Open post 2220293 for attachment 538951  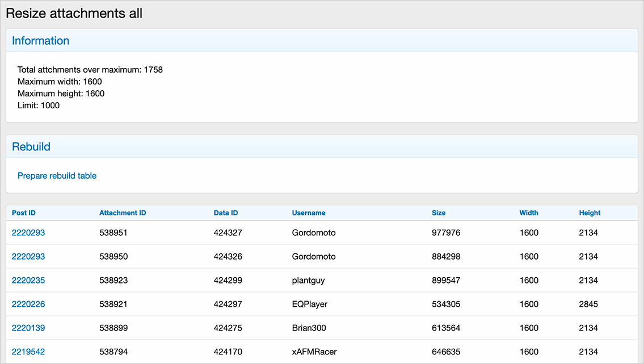pos(28,232)
